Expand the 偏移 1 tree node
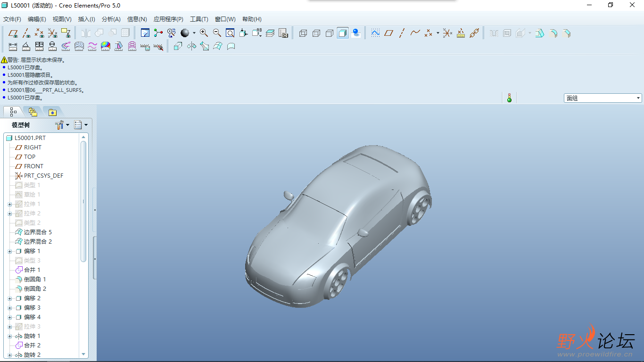 point(10,251)
